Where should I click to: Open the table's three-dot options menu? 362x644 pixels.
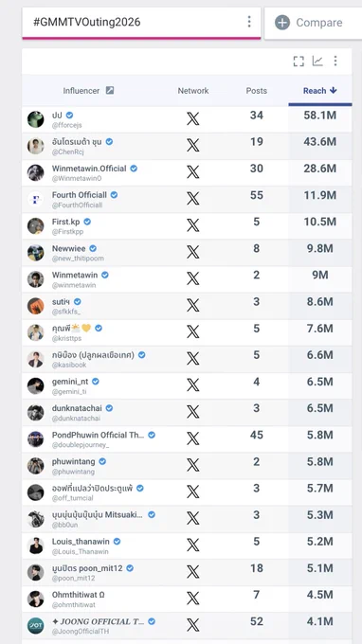click(x=335, y=62)
